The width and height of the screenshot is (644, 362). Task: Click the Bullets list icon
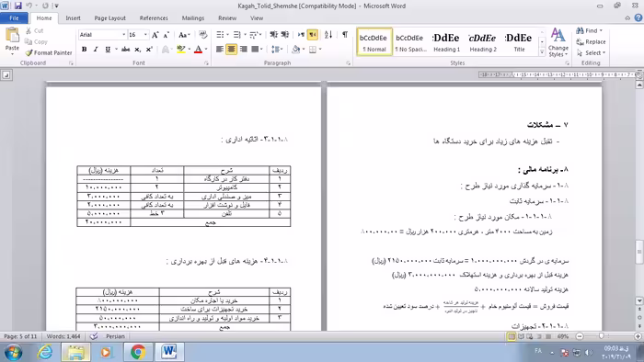point(220,34)
